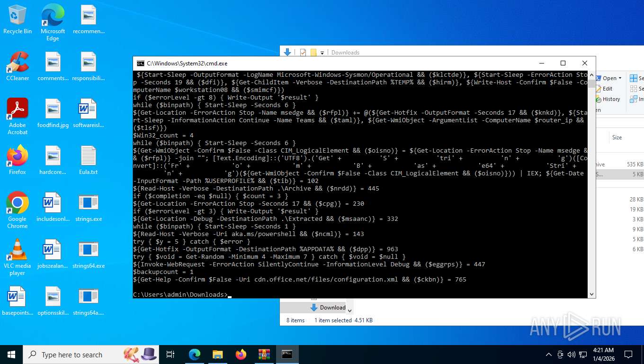This screenshot has height=364, width=644.
Task: Click cmd window scrollbar up arrow
Action: click(591, 75)
